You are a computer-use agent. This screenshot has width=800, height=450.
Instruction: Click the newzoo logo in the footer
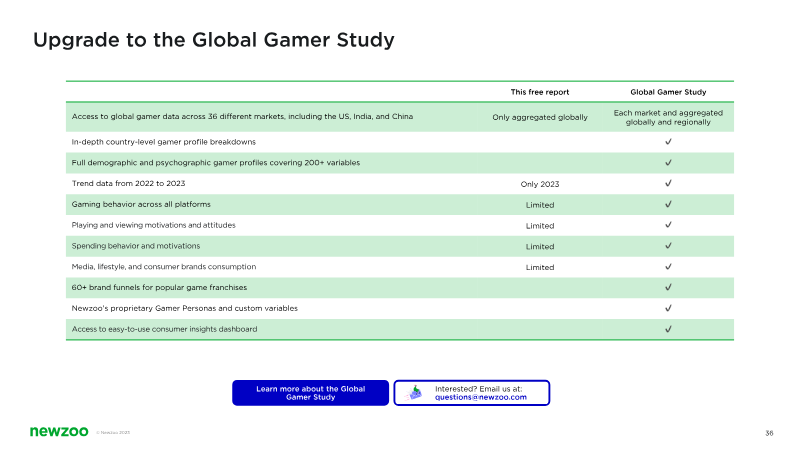pyautogui.click(x=59, y=432)
